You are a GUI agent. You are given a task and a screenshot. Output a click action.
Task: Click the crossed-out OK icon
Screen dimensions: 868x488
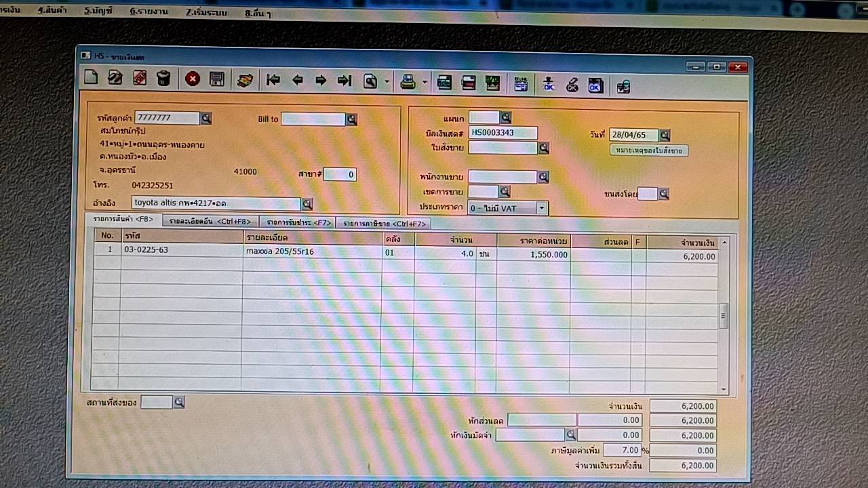coord(572,85)
